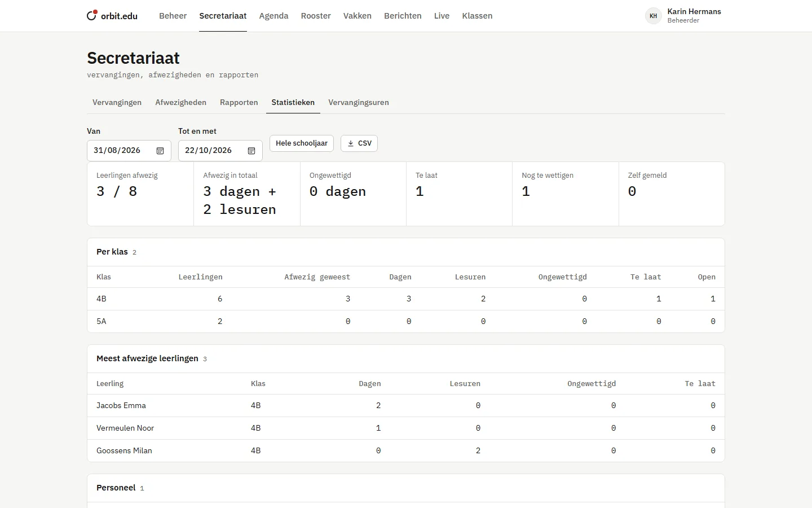Image resolution: width=812 pixels, height=508 pixels.
Task: Click the Afwezig in totaal stat card
Action: click(x=247, y=194)
